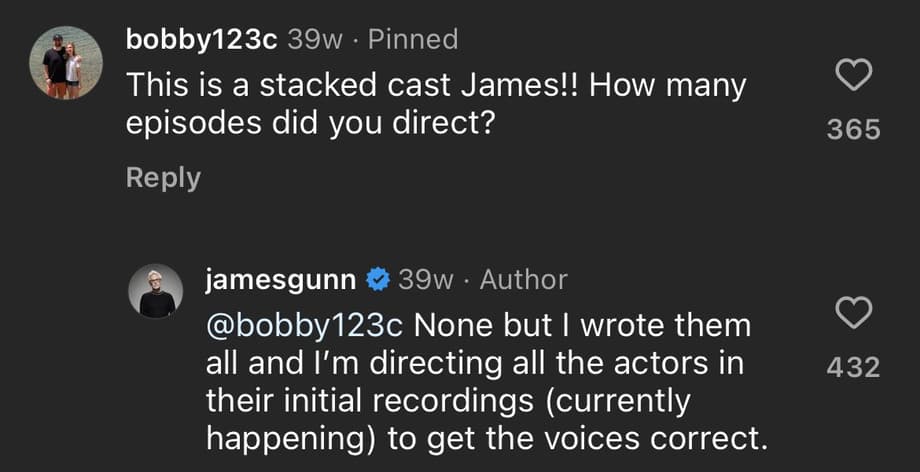
Task: Tap the Reply button under bobby123c's comment
Action: pyautogui.click(x=163, y=178)
